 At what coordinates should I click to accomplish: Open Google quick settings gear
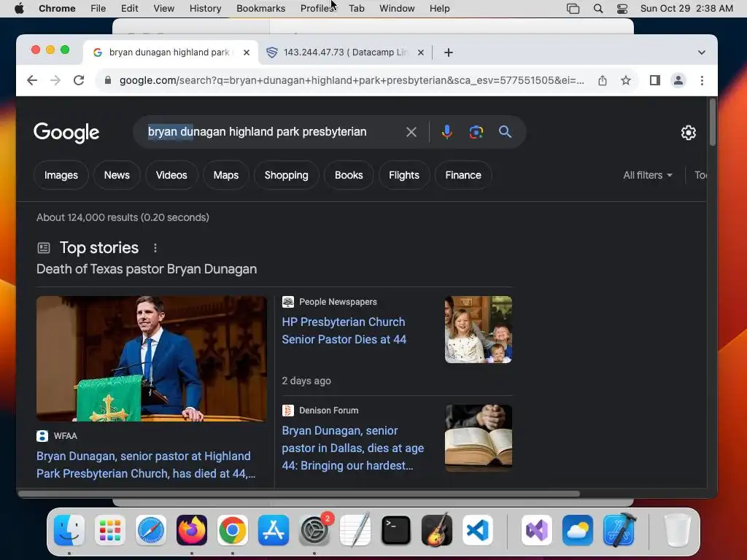pyautogui.click(x=688, y=133)
